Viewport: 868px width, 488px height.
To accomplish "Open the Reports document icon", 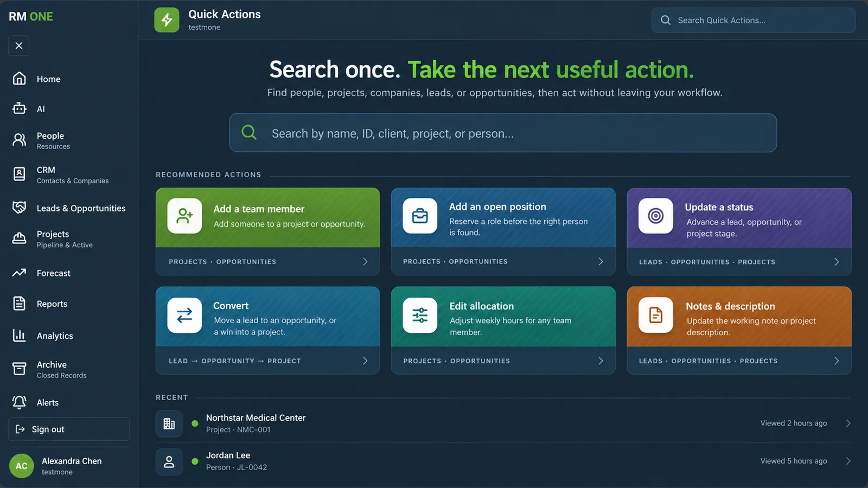I will click(x=20, y=304).
